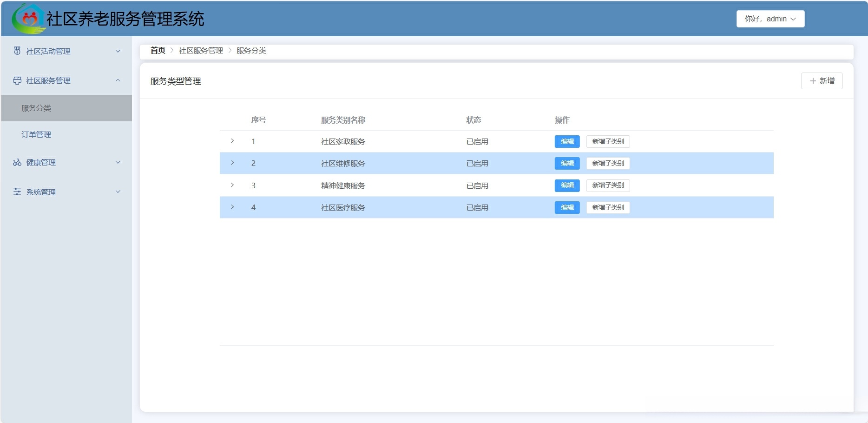Click sequence number 2 cell
This screenshot has width=868, height=423.
253,163
